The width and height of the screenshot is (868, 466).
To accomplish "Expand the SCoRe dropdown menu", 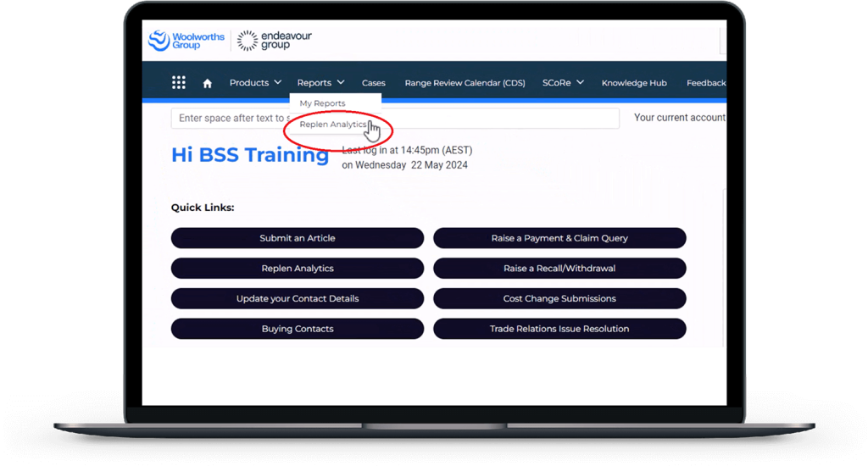I will click(563, 83).
